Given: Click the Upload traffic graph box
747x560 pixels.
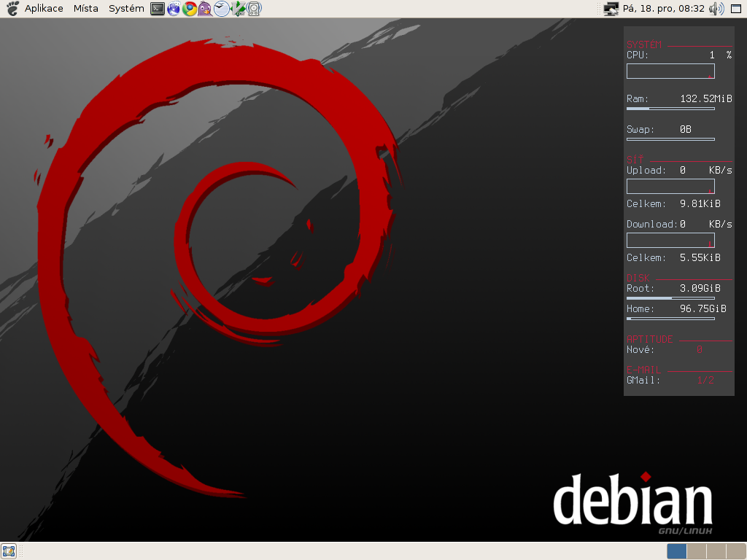Looking at the screenshot, I should [x=670, y=186].
